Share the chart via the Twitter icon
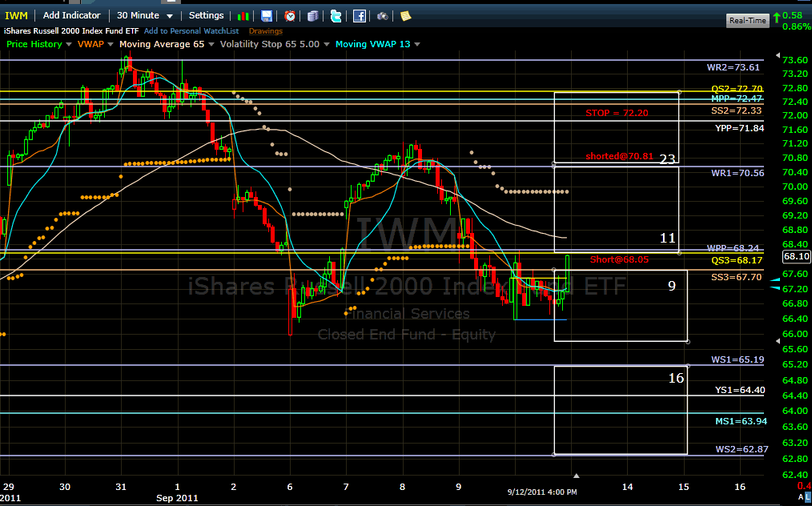 pyautogui.click(x=336, y=16)
